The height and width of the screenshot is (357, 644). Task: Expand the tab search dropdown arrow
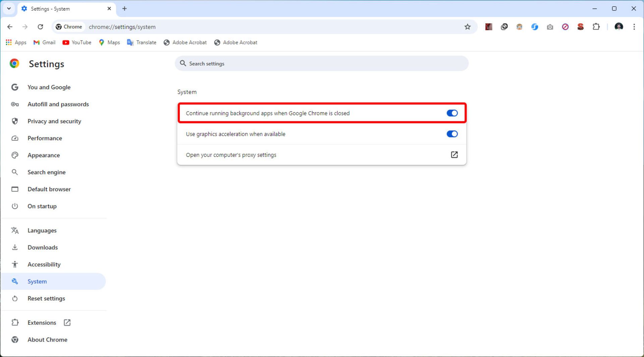point(9,9)
